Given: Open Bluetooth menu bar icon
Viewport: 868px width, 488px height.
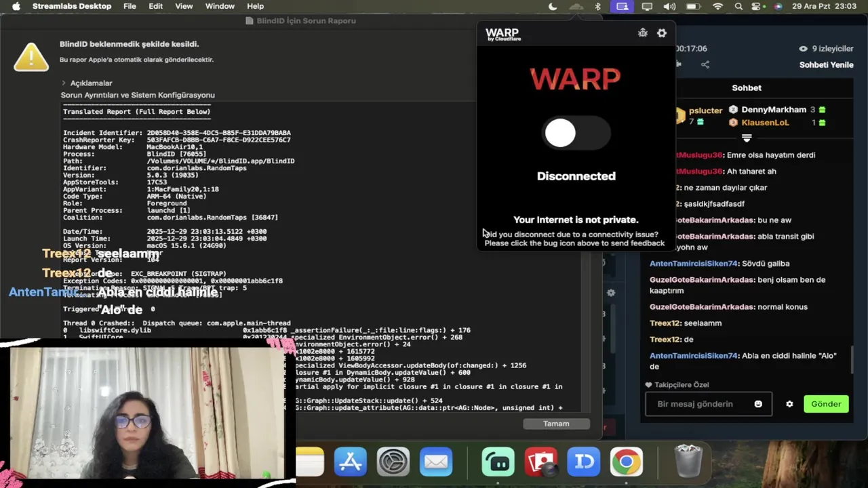Looking at the screenshot, I should [598, 7].
